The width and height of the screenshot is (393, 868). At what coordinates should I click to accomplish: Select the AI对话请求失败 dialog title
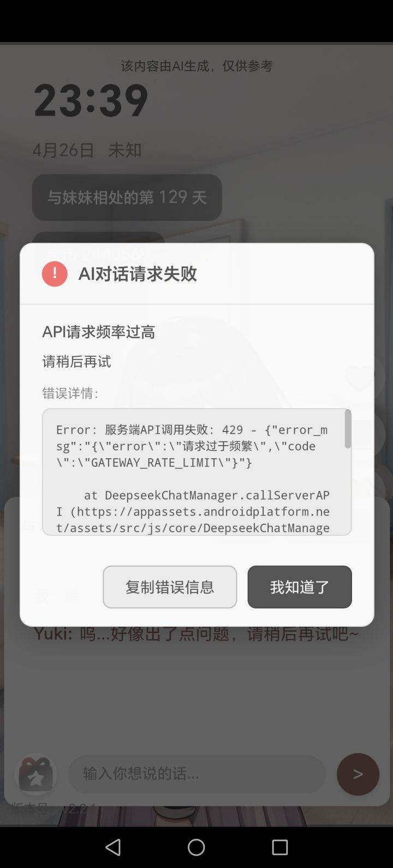[x=138, y=274]
